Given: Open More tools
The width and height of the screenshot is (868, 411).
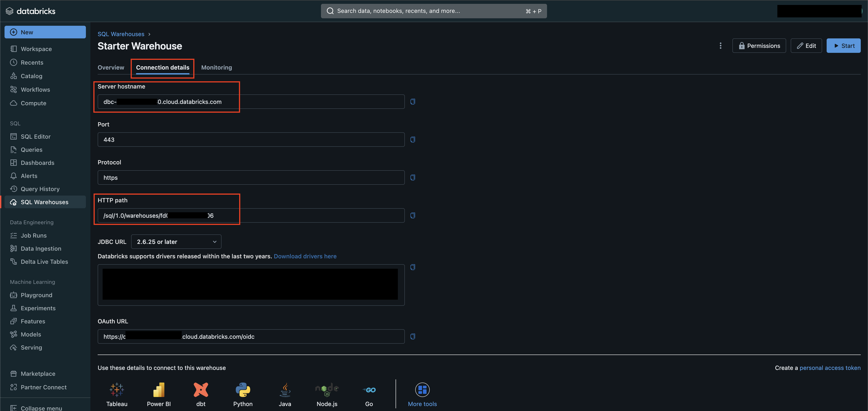Looking at the screenshot, I should pyautogui.click(x=422, y=395).
